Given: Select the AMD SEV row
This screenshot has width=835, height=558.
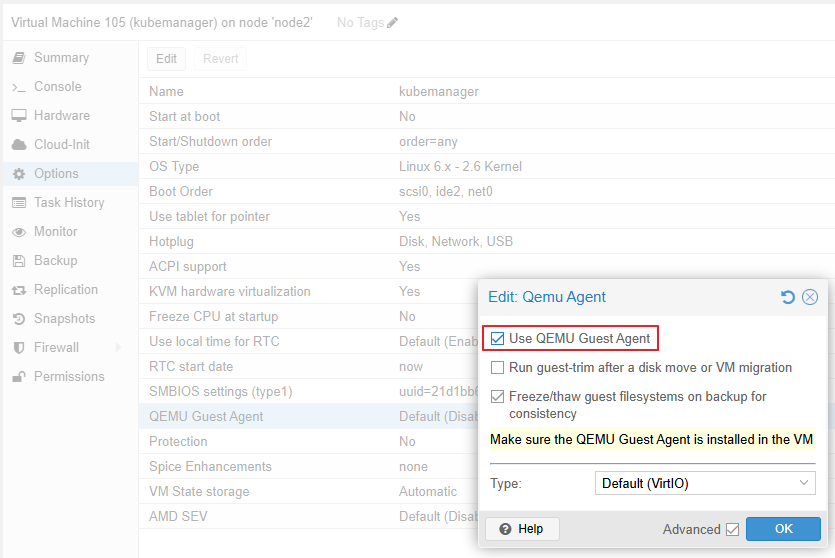Looking at the screenshot, I should tap(308, 516).
